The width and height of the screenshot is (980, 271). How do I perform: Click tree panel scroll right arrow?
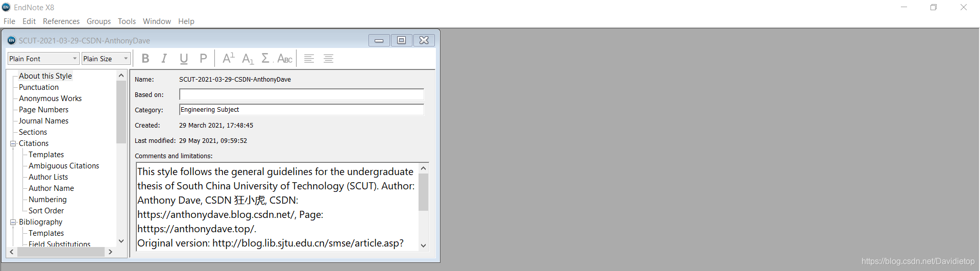[110, 252]
